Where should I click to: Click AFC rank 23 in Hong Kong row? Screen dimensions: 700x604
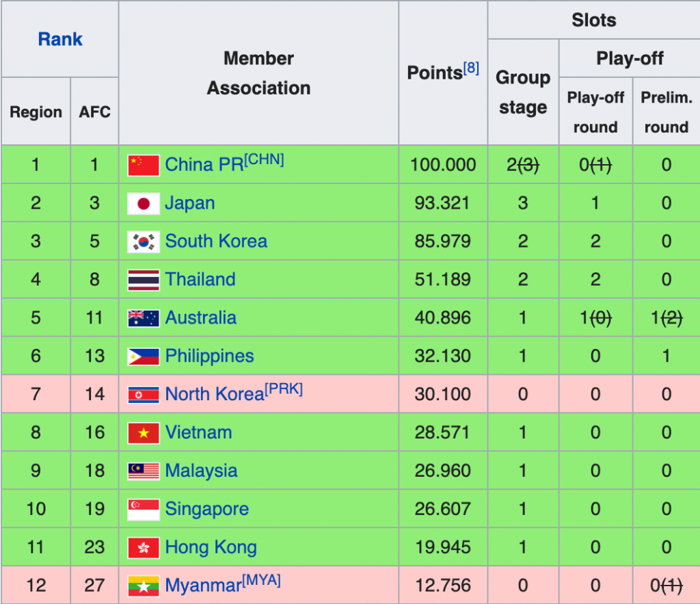[x=94, y=547]
